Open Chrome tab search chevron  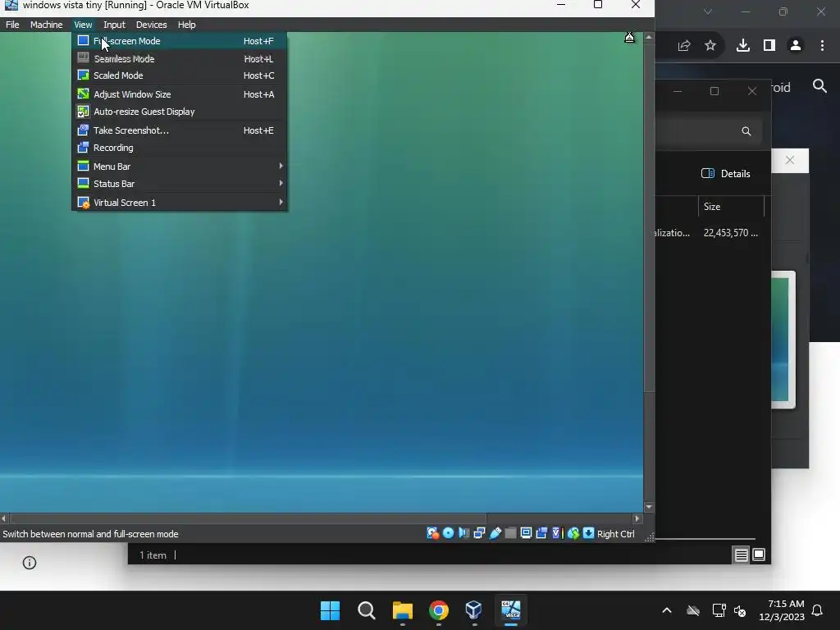point(708,11)
